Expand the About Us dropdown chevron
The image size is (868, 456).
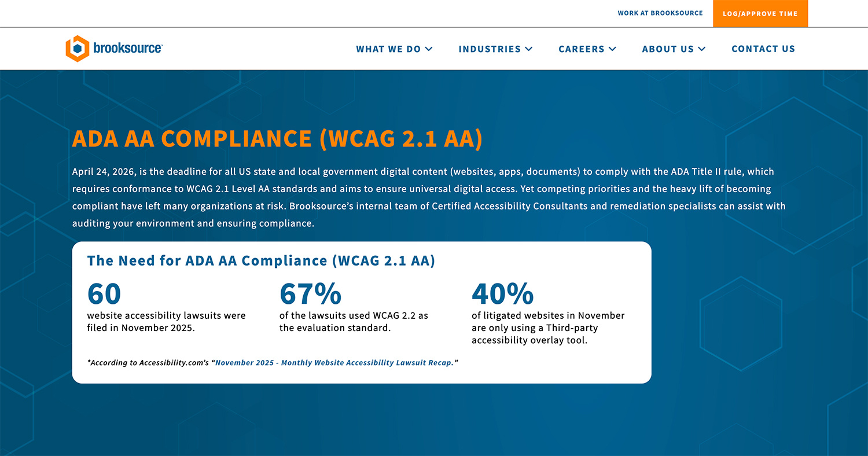702,49
